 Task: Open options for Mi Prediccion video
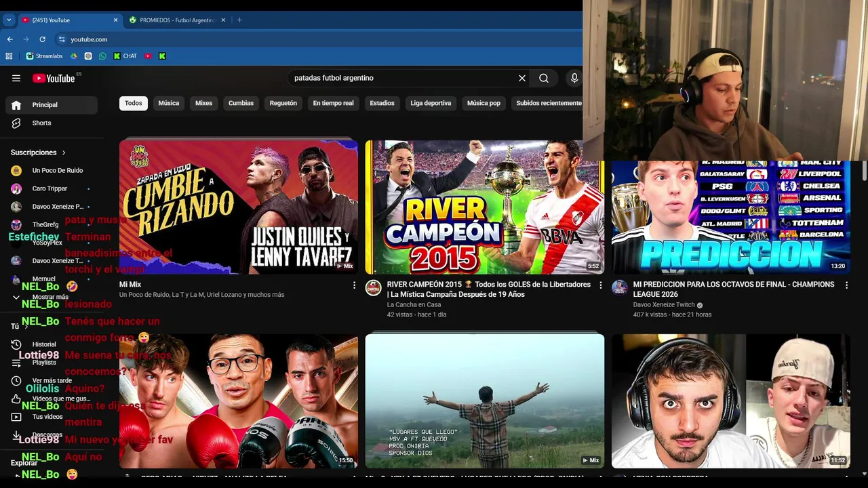coord(846,285)
